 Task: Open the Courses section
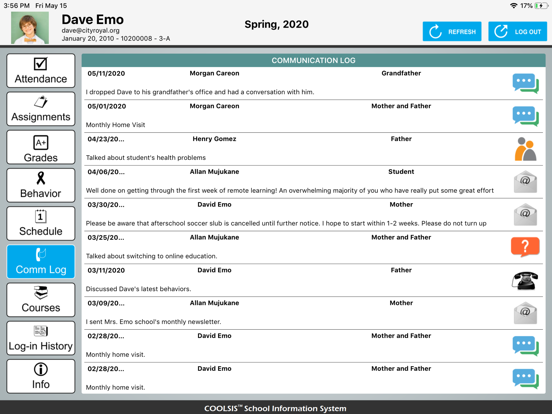40,300
